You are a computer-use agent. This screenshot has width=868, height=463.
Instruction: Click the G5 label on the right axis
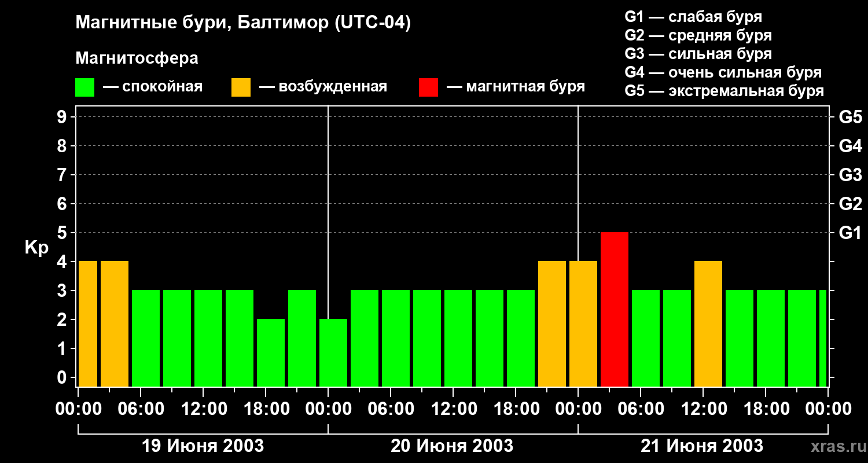[x=850, y=117]
